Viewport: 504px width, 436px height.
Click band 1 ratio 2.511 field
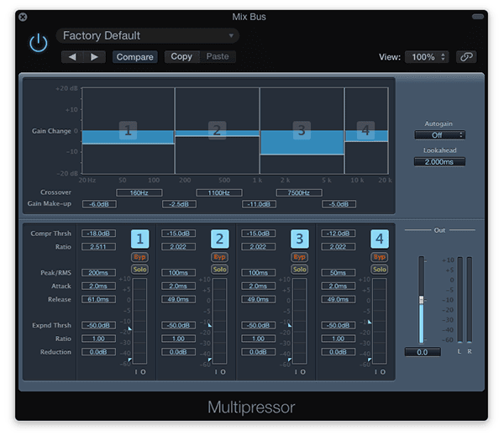98,247
